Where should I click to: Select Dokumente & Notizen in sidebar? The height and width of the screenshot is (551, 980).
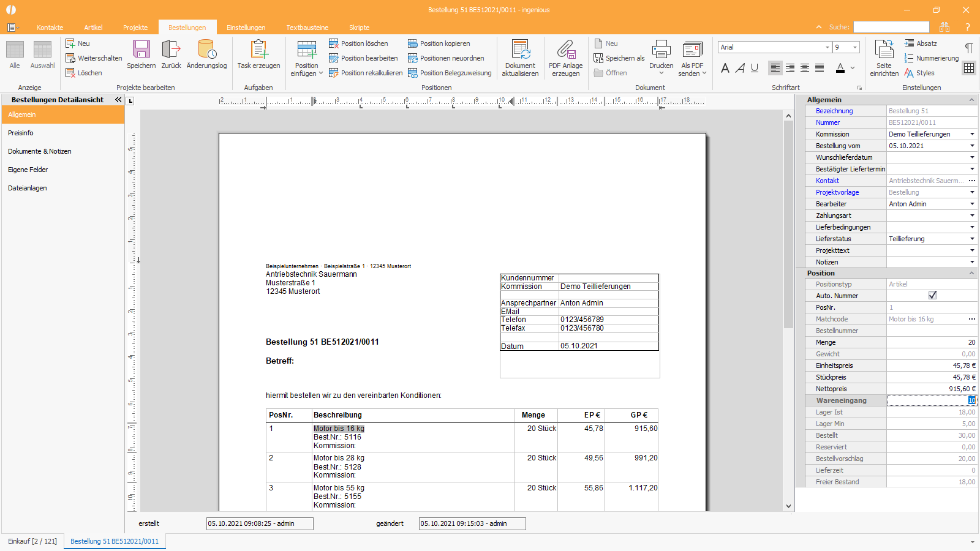pos(63,151)
